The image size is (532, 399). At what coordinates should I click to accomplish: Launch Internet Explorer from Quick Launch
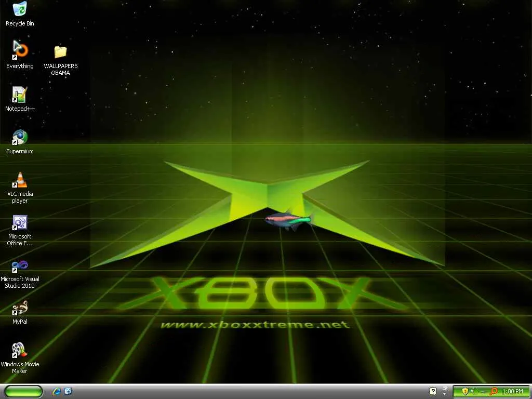[x=57, y=391]
